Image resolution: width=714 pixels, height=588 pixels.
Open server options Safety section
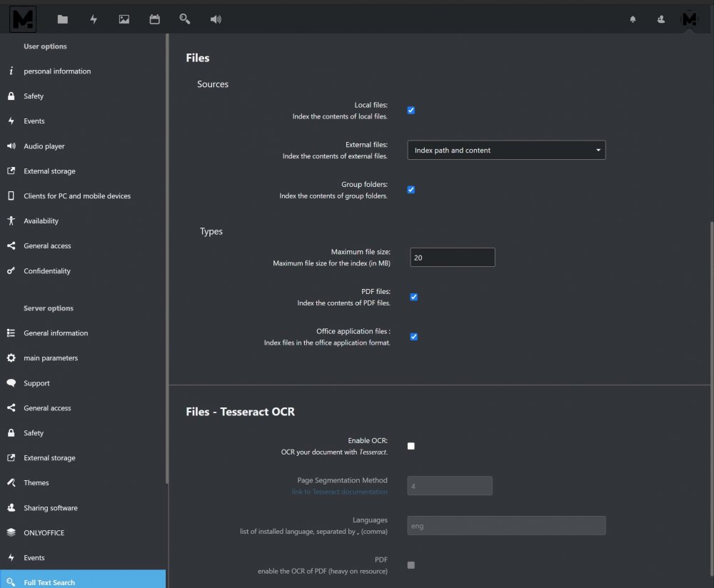pos(83,433)
